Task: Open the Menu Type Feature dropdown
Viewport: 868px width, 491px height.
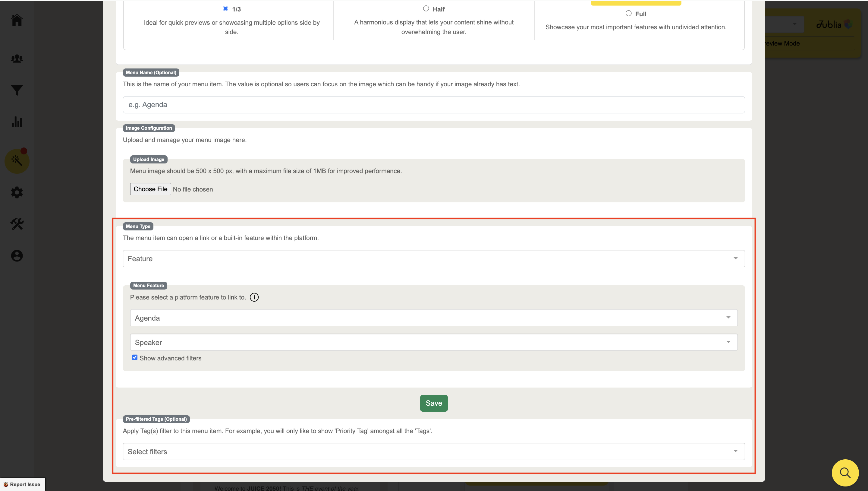Action: pos(433,259)
